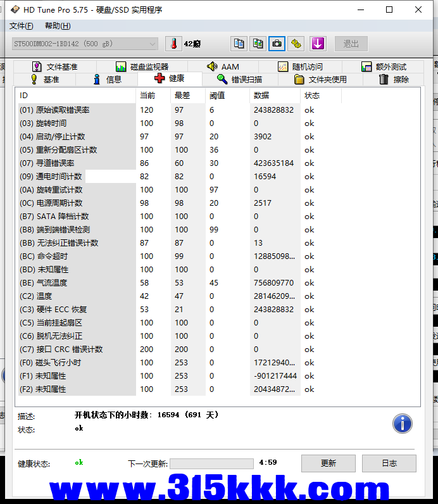The image size is (438, 504).
Task: Open the 帮助 menu
Action: click(58, 26)
